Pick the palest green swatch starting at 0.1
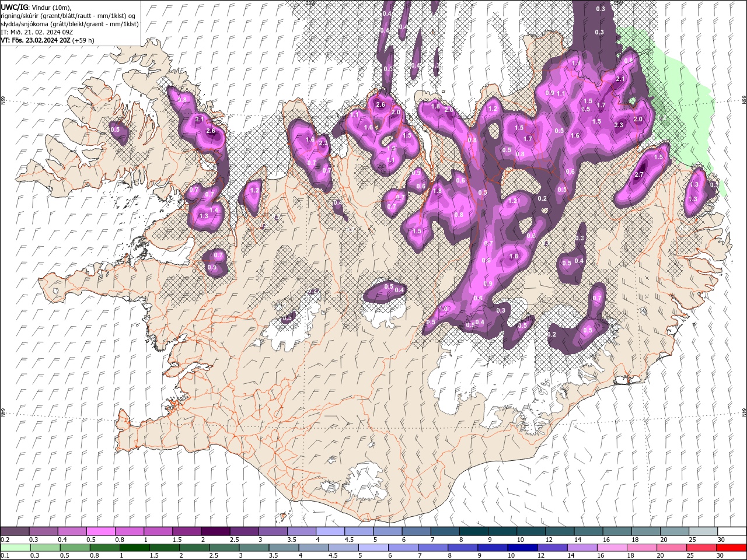 pyautogui.click(x=15, y=548)
